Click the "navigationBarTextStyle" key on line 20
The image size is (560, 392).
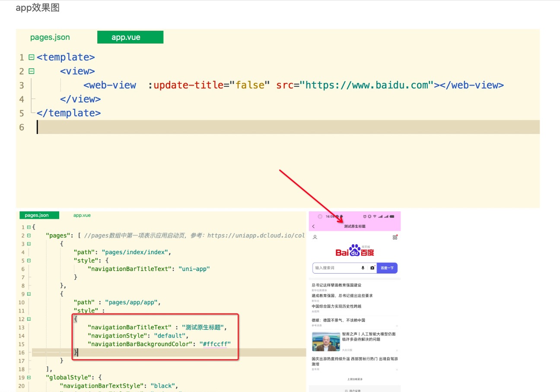click(x=102, y=386)
